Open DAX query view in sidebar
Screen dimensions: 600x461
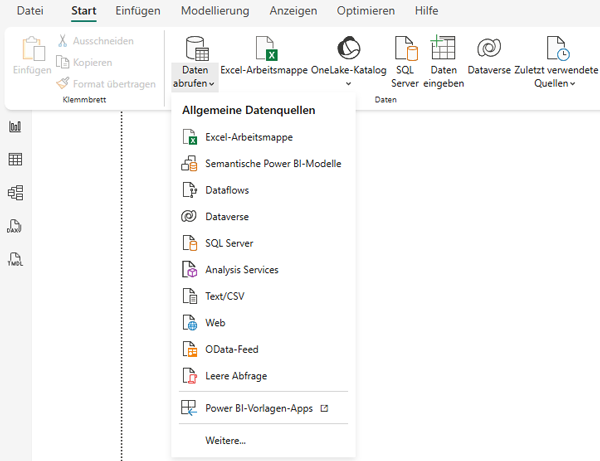16,226
